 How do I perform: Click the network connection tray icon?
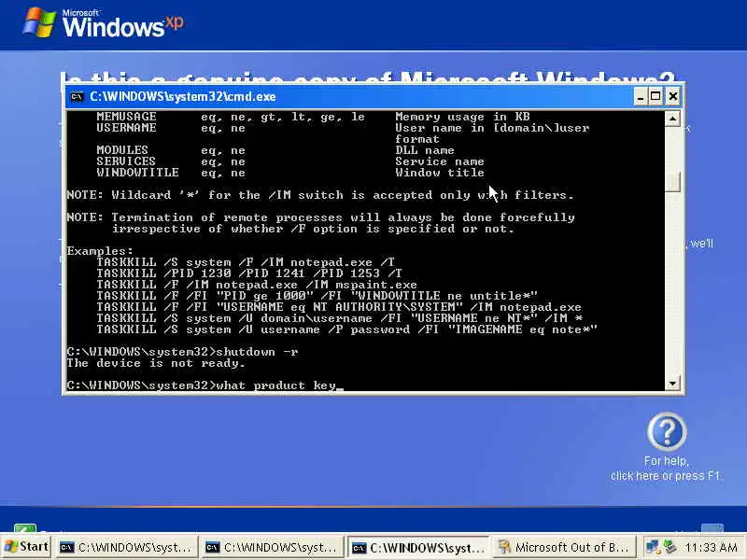click(x=653, y=547)
